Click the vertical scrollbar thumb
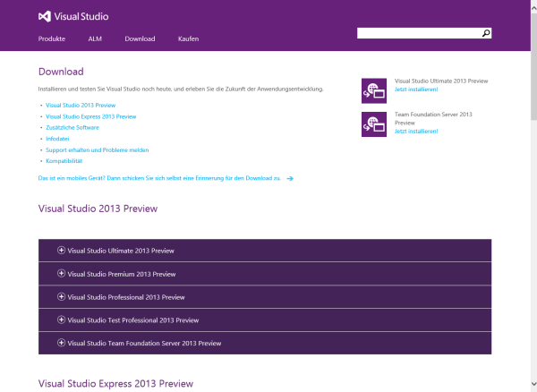537x392 pixels. click(x=534, y=67)
